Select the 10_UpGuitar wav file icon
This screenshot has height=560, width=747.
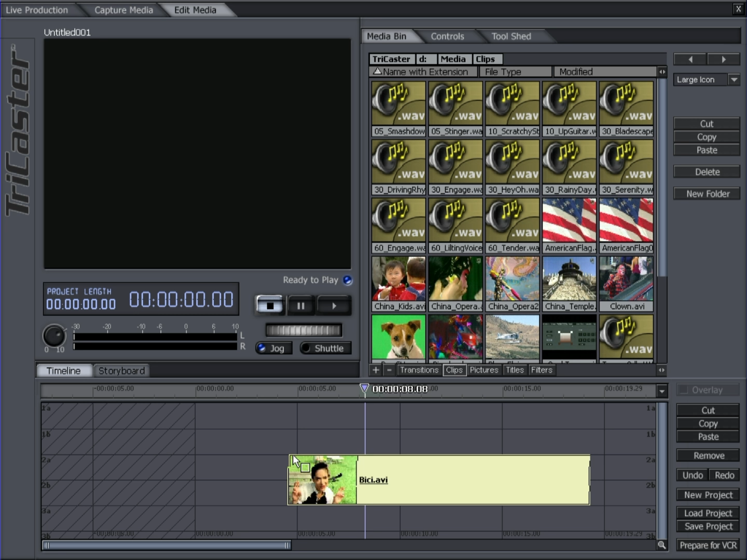570,108
